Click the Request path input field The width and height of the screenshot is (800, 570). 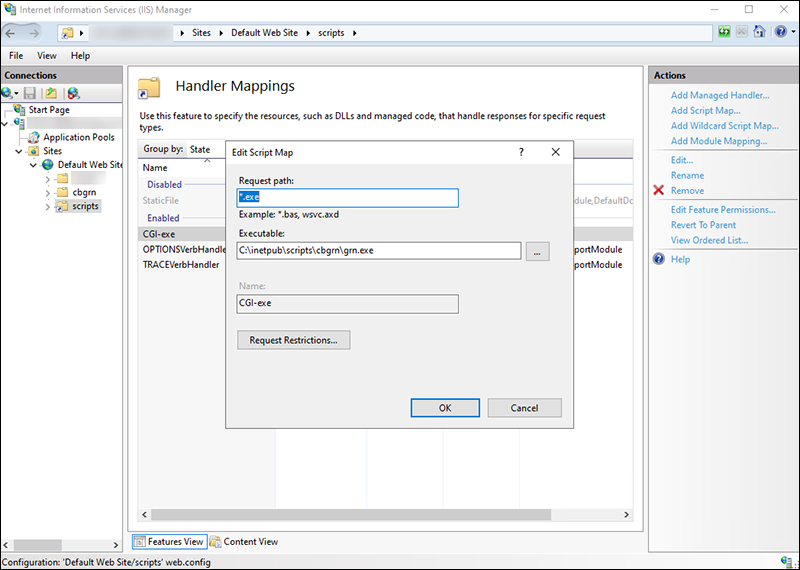coord(347,197)
